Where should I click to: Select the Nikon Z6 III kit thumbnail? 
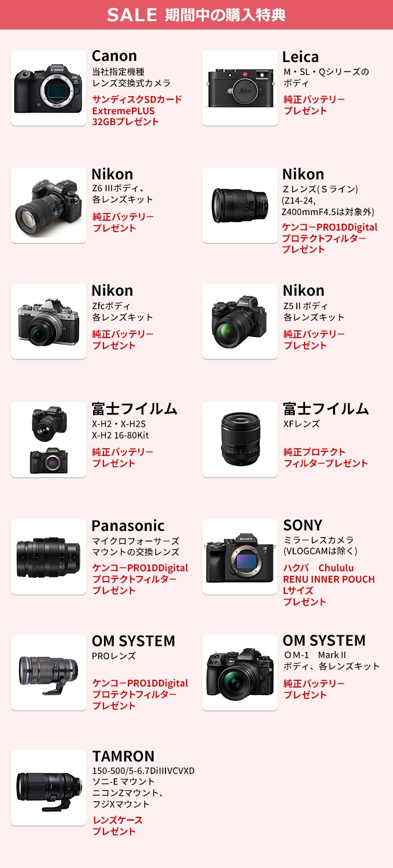click(x=49, y=205)
